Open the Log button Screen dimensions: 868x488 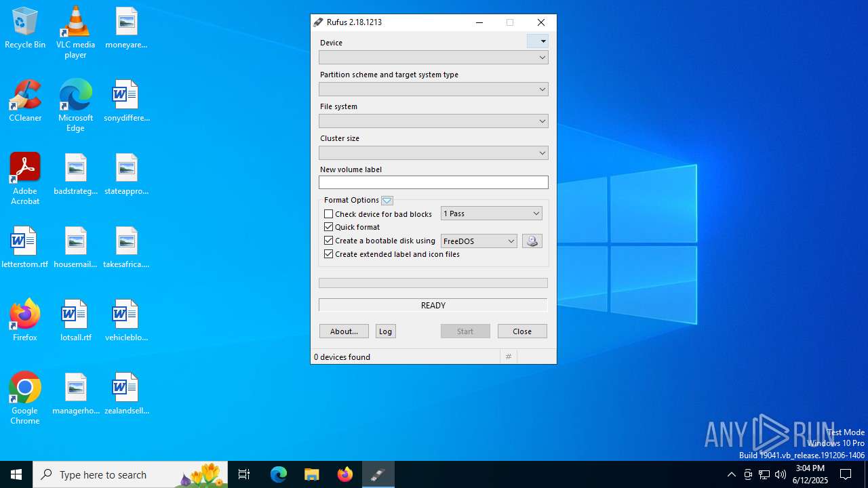[386, 331]
